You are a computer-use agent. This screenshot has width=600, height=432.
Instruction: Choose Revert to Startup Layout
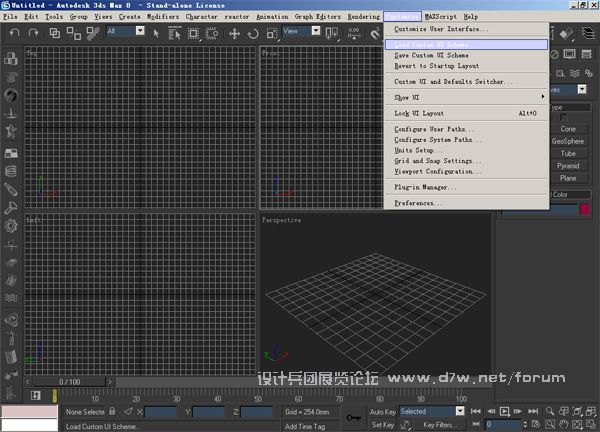click(466, 66)
